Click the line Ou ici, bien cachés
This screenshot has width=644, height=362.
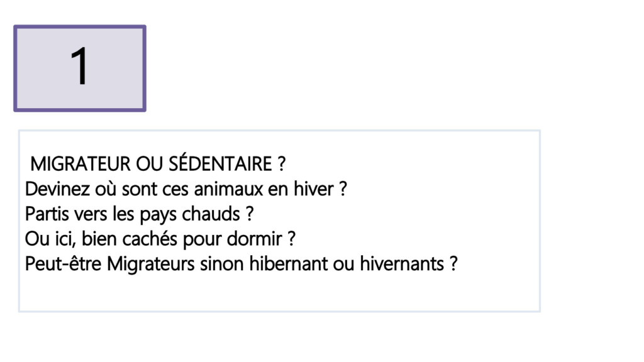point(160,239)
